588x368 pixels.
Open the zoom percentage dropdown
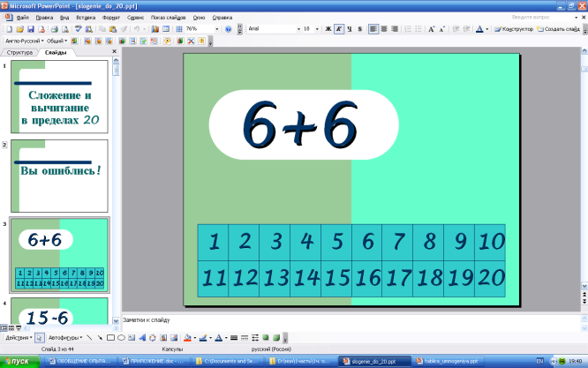coord(215,29)
